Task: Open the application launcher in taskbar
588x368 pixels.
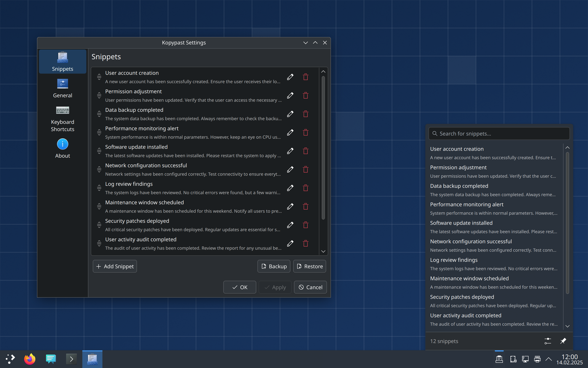Action: pos(10,359)
